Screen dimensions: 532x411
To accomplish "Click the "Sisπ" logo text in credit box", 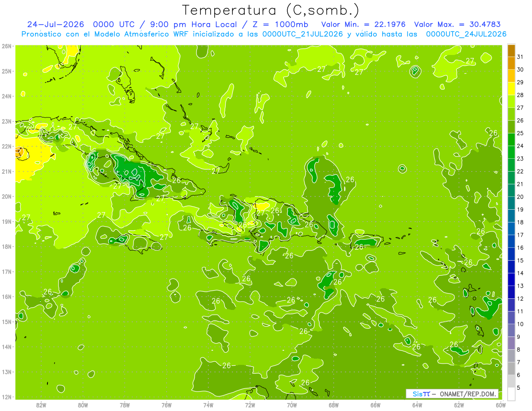I will coord(421,394).
